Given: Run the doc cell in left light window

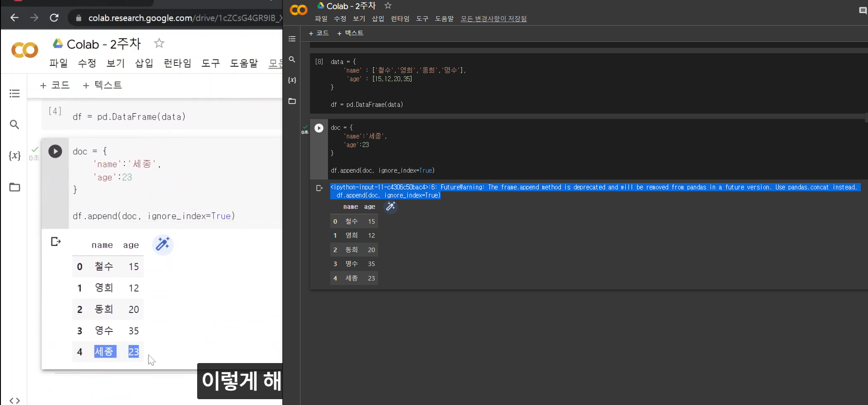Looking at the screenshot, I should coord(55,151).
